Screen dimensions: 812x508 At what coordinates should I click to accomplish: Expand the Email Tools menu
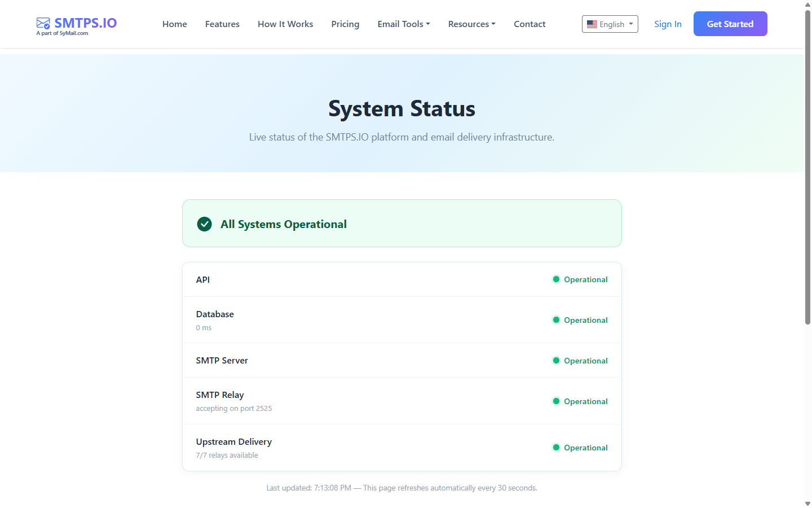[x=404, y=24]
